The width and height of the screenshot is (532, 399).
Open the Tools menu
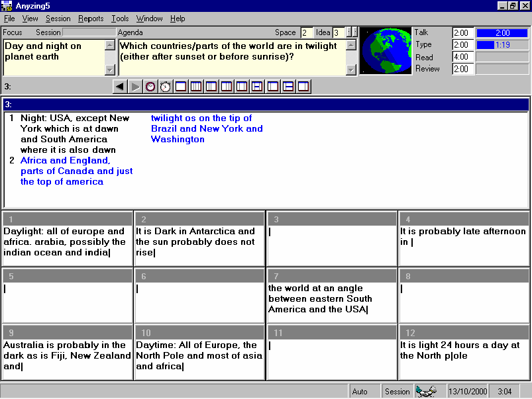120,19
